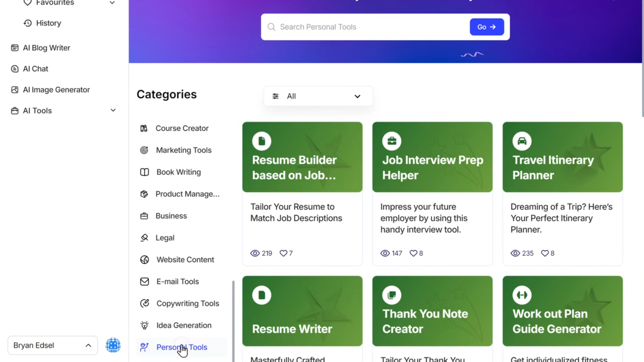644x362 pixels.
Task: Click the Go button
Action: pos(487,27)
